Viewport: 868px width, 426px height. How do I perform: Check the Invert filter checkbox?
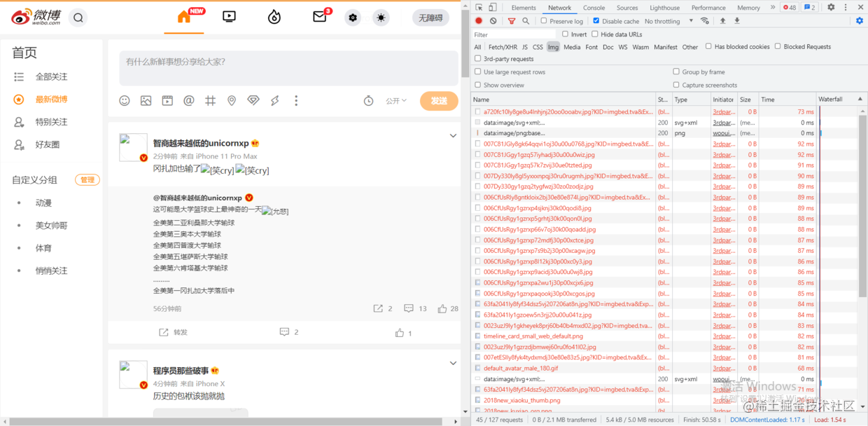(x=565, y=34)
